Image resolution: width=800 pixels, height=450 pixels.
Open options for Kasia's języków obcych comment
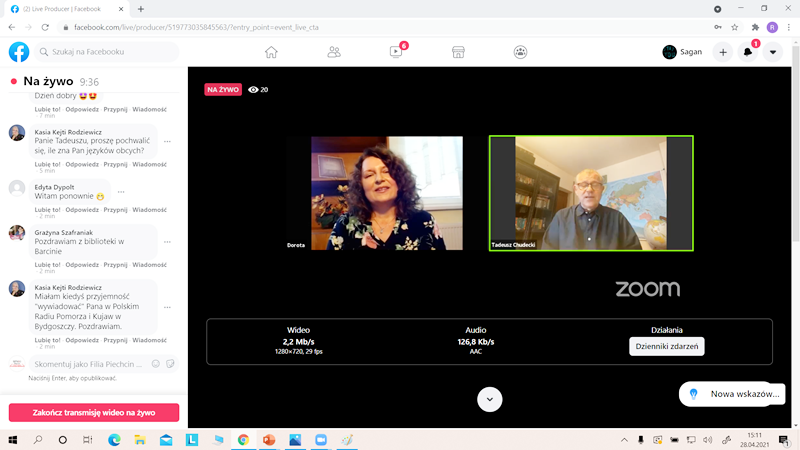(167, 141)
